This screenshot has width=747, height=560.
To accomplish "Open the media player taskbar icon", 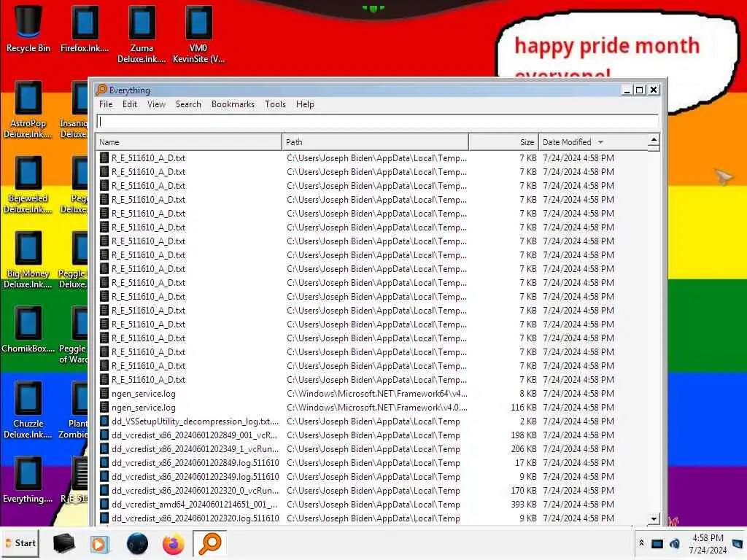I will pyautogui.click(x=99, y=543).
